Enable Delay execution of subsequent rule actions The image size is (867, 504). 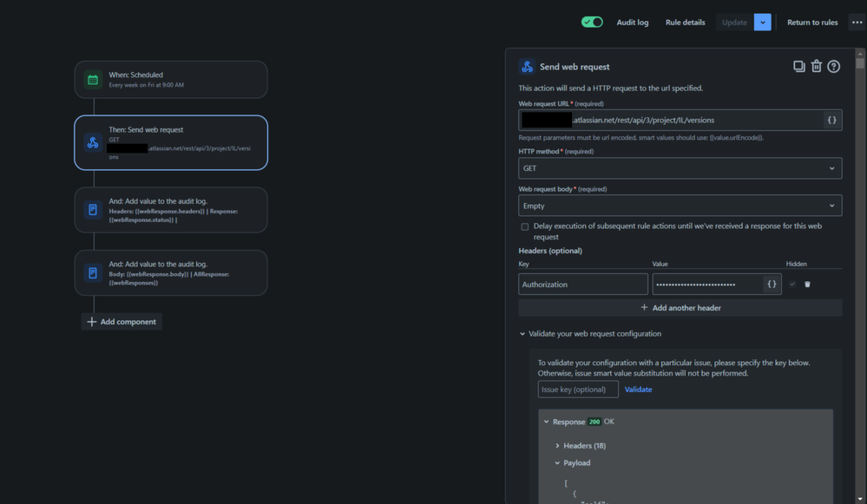pos(525,226)
